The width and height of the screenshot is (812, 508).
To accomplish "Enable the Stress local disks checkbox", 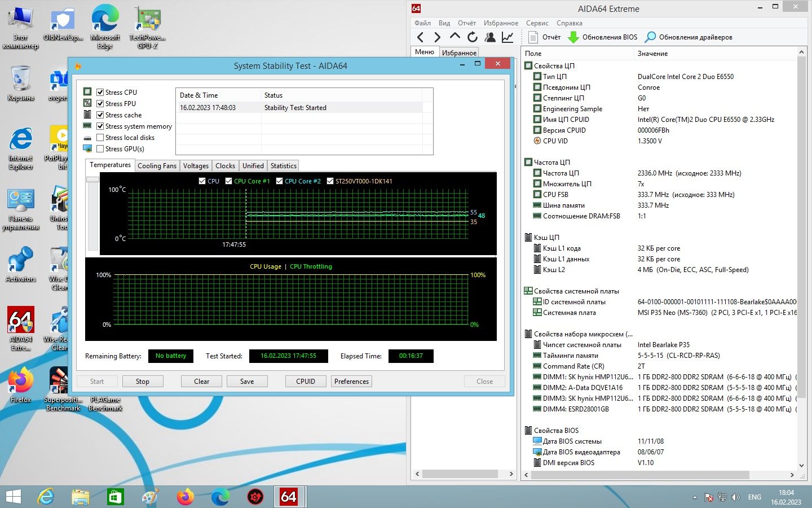I will tap(100, 138).
